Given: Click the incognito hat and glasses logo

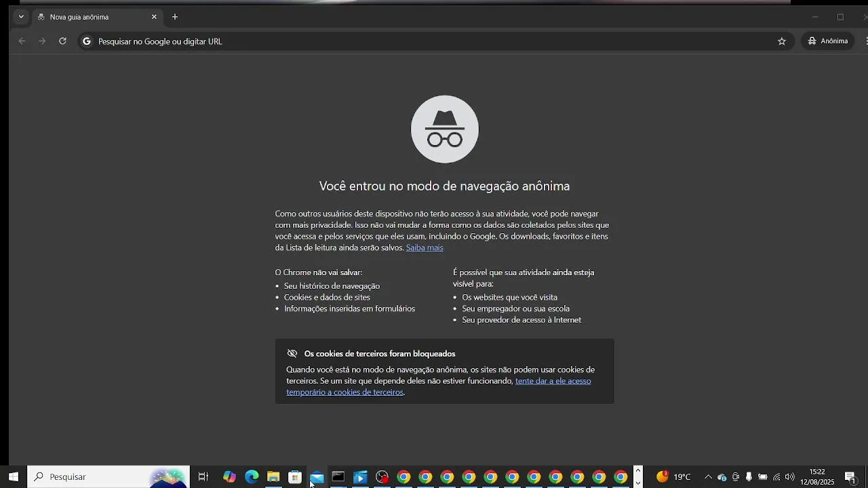Looking at the screenshot, I should click(445, 129).
